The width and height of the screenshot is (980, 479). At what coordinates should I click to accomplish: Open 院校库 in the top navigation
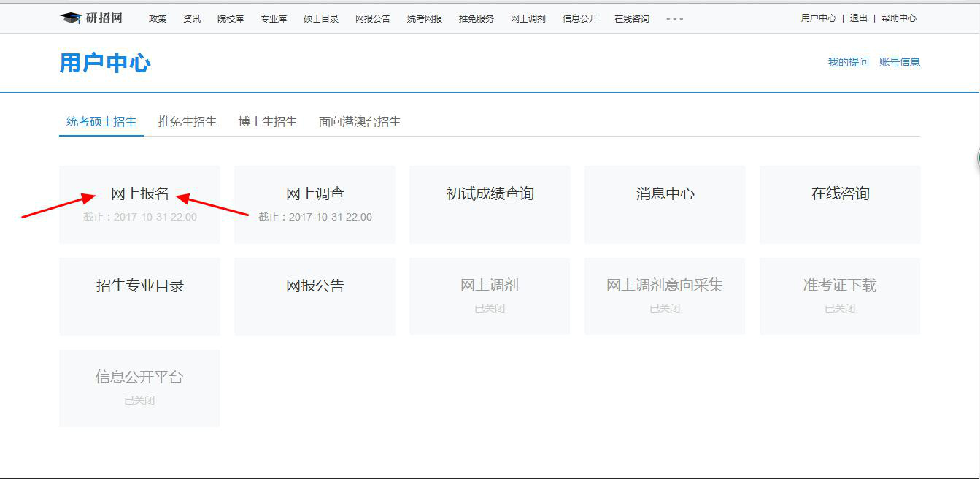click(x=231, y=19)
